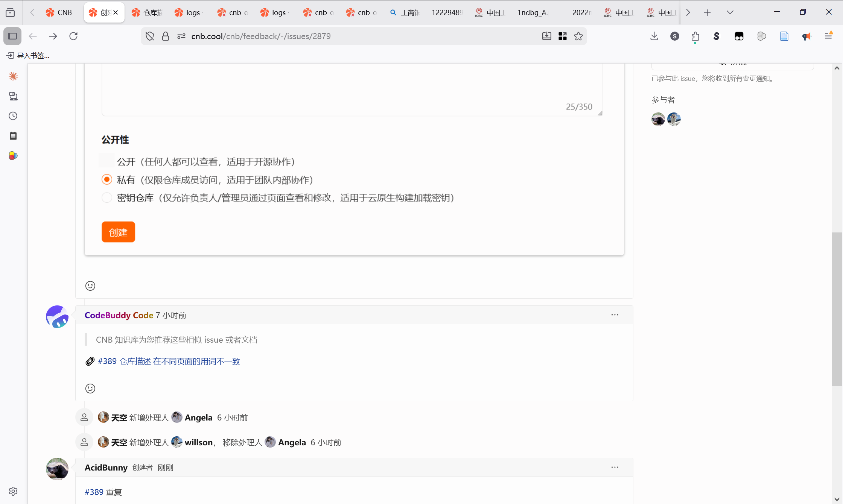Switch to the first logs tab

pyautogui.click(x=189, y=12)
